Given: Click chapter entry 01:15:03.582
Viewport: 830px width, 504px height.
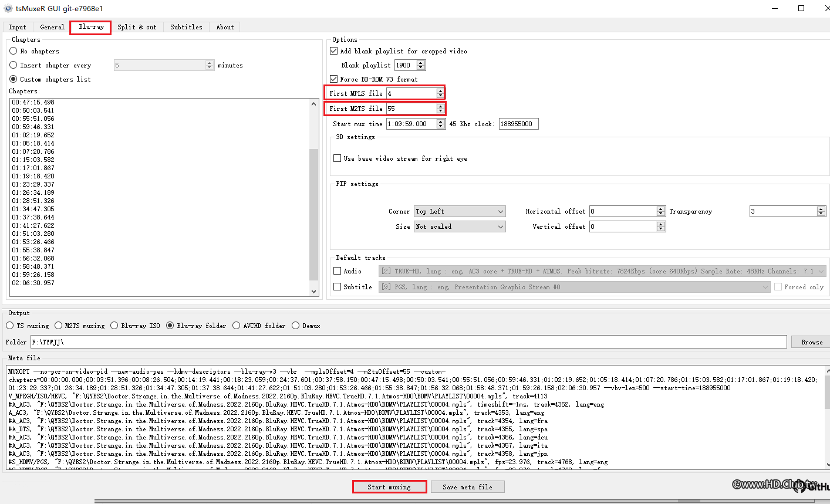Looking at the screenshot, I should tap(33, 160).
